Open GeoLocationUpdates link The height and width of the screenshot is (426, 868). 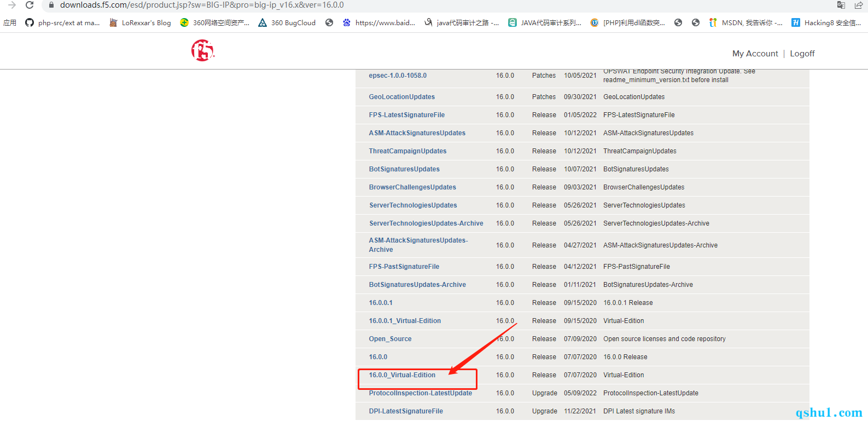[402, 97]
